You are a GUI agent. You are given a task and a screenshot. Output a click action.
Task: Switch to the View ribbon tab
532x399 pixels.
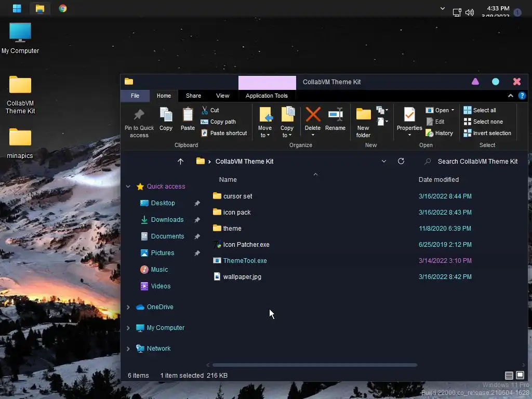click(222, 96)
